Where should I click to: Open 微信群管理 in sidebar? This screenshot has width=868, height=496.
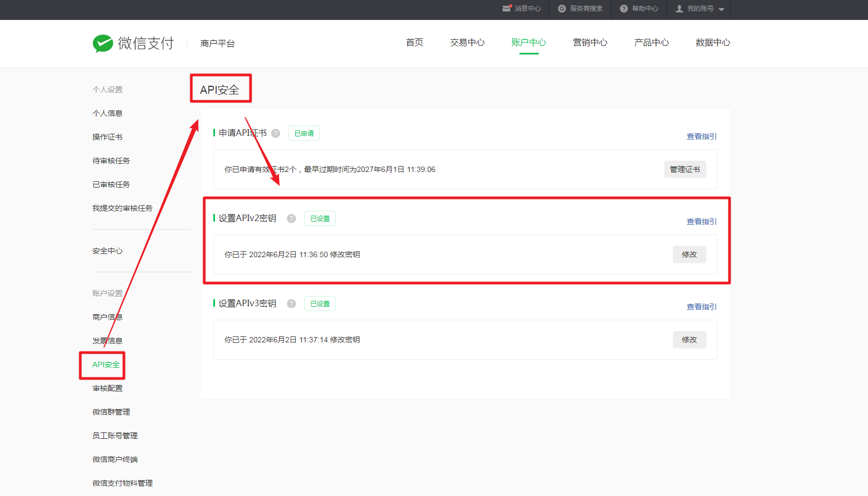(111, 412)
